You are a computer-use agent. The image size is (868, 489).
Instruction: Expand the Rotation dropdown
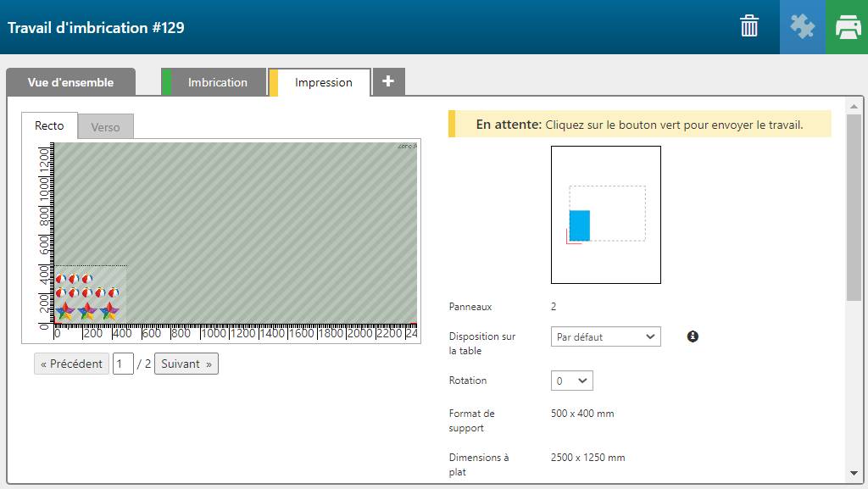pos(571,381)
